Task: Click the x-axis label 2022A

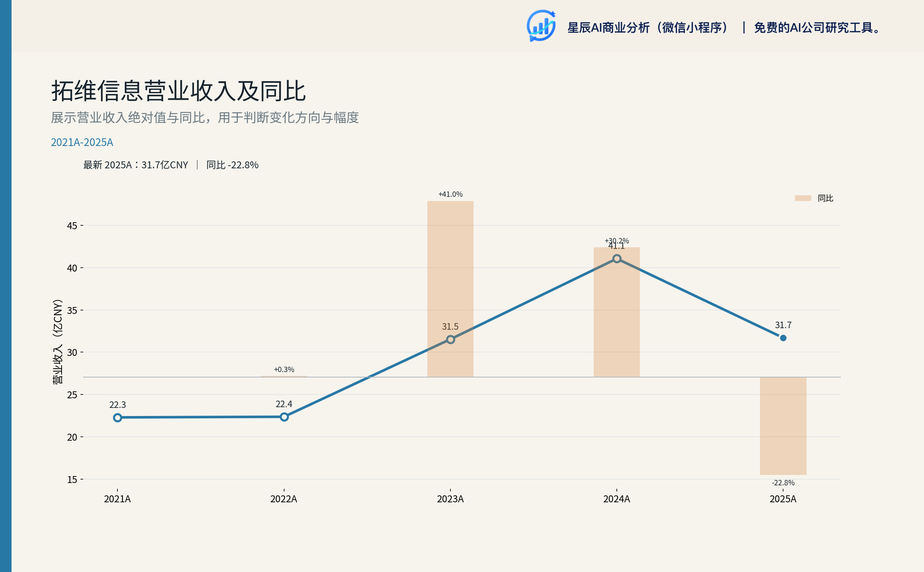Action: (x=284, y=499)
